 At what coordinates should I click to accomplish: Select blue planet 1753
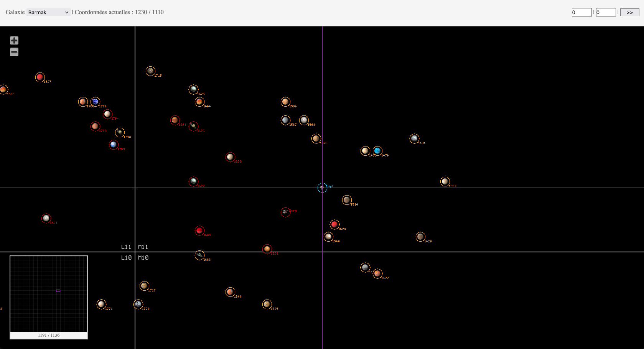pos(114,145)
